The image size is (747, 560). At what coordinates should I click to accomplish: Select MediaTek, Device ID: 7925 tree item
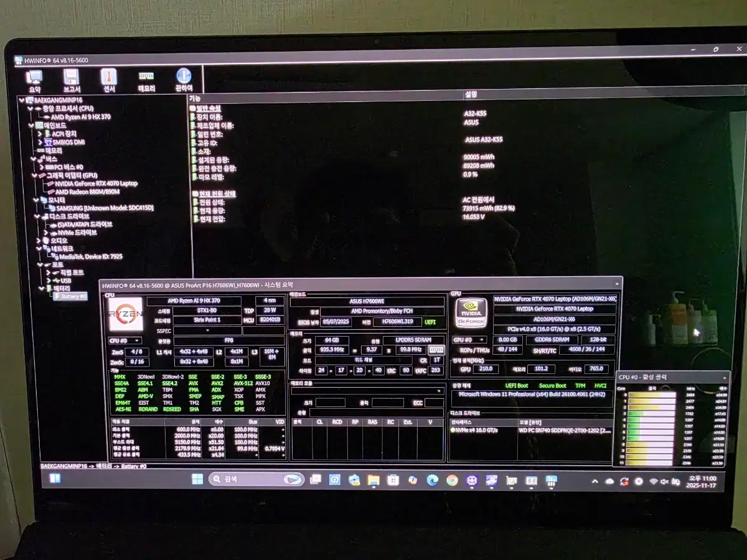[90, 256]
